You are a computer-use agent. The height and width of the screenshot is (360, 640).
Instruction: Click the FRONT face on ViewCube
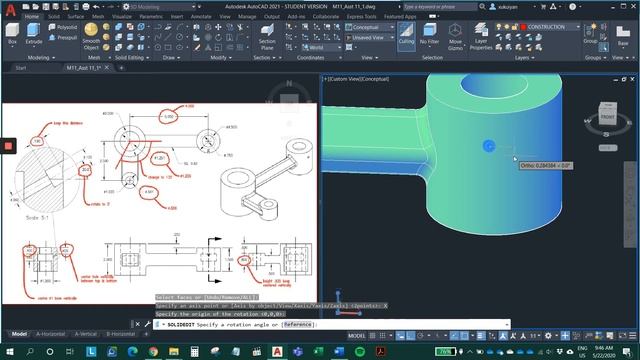pos(607,117)
